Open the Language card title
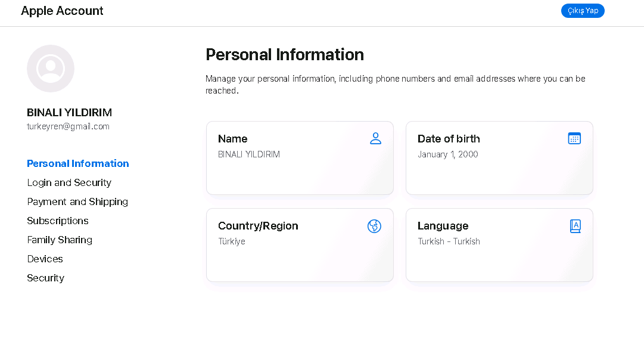Screen dimensions: 644x338 443,226
